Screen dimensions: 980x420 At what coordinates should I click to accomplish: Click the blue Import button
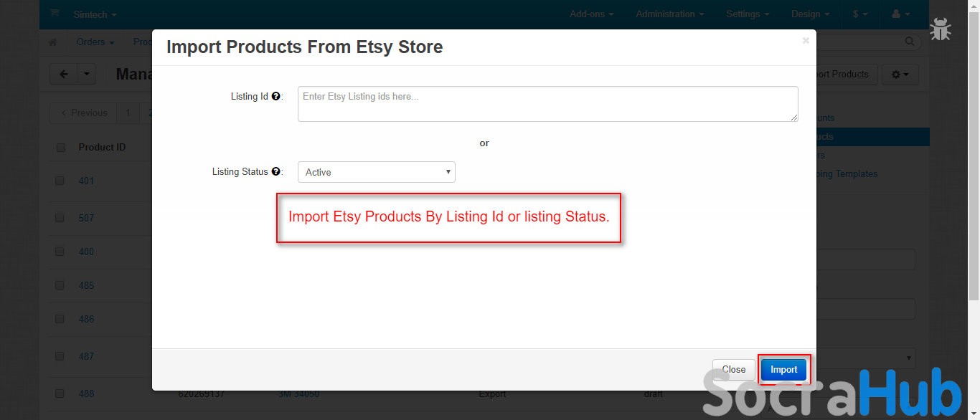click(783, 370)
